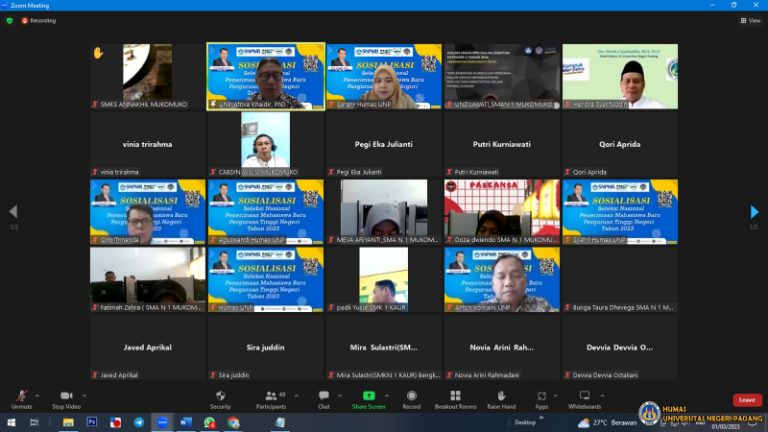This screenshot has height=432, width=768.
Task: Unmute the microphone in Zoom
Action: coord(22,400)
